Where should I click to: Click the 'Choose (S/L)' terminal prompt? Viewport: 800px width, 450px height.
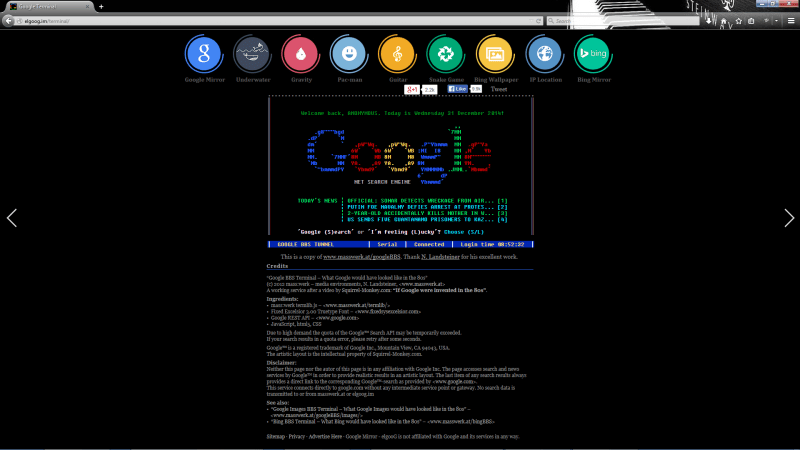pyautogui.click(x=463, y=232)
